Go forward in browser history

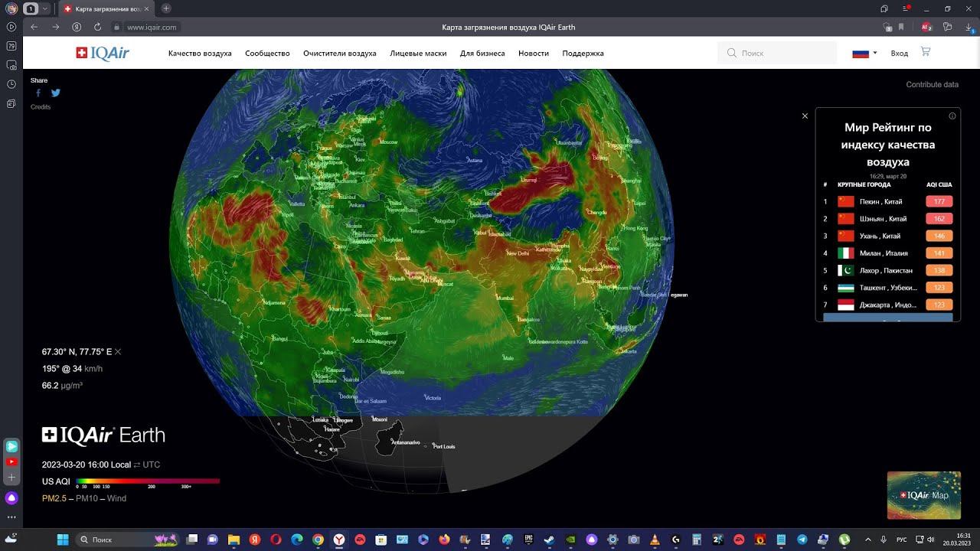(x=55, y=27)
